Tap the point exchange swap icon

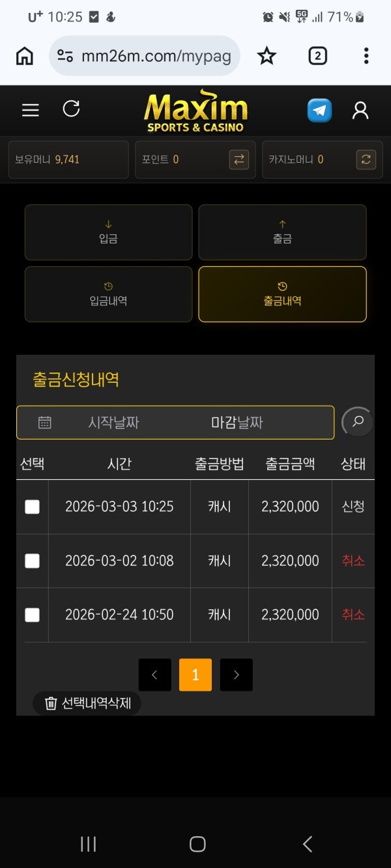(239, 160)
